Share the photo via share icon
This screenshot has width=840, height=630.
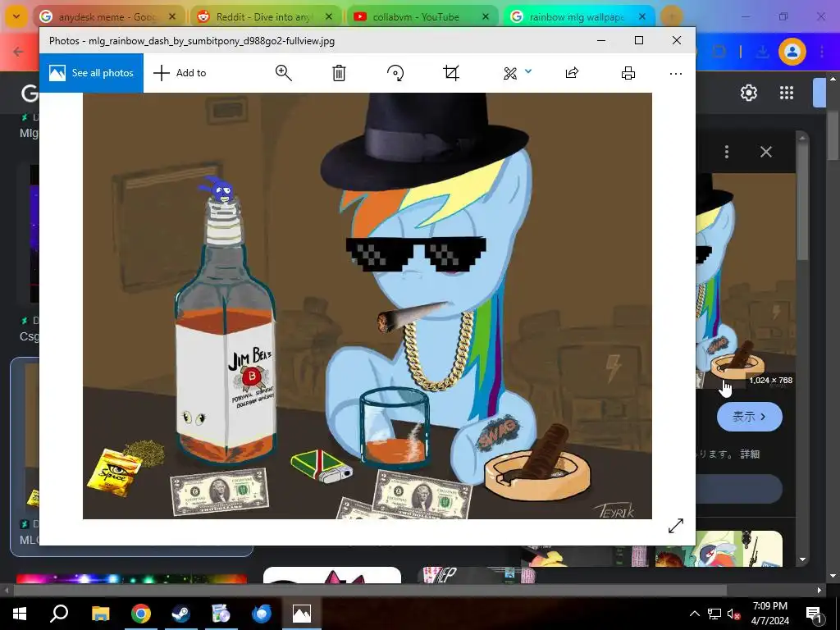tap(572, 73)
